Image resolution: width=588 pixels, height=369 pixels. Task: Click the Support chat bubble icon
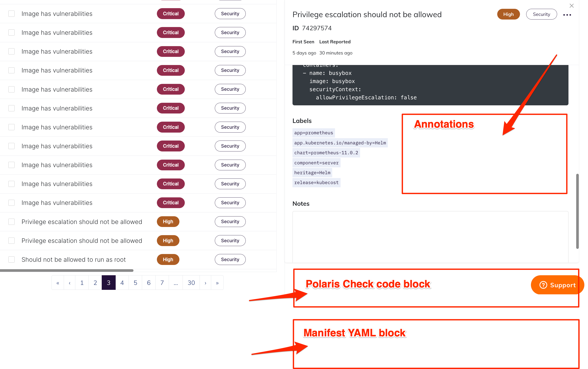[x=543, y=285]
